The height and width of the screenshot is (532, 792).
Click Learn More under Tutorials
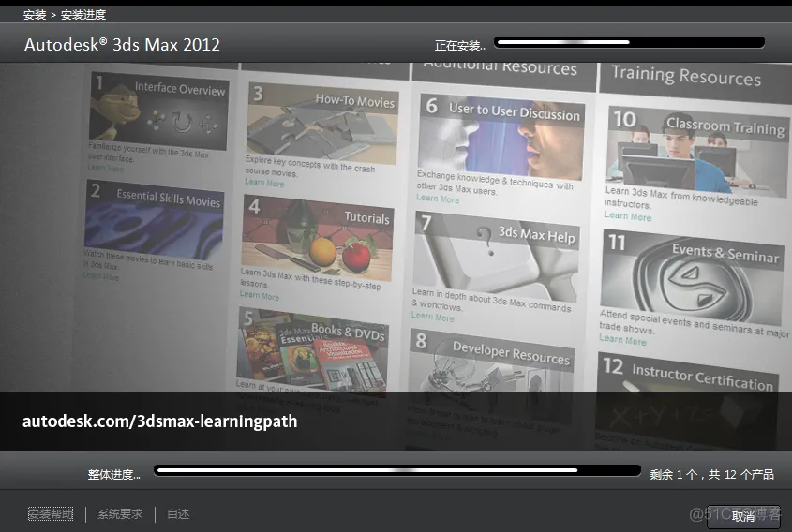point(259,296)
